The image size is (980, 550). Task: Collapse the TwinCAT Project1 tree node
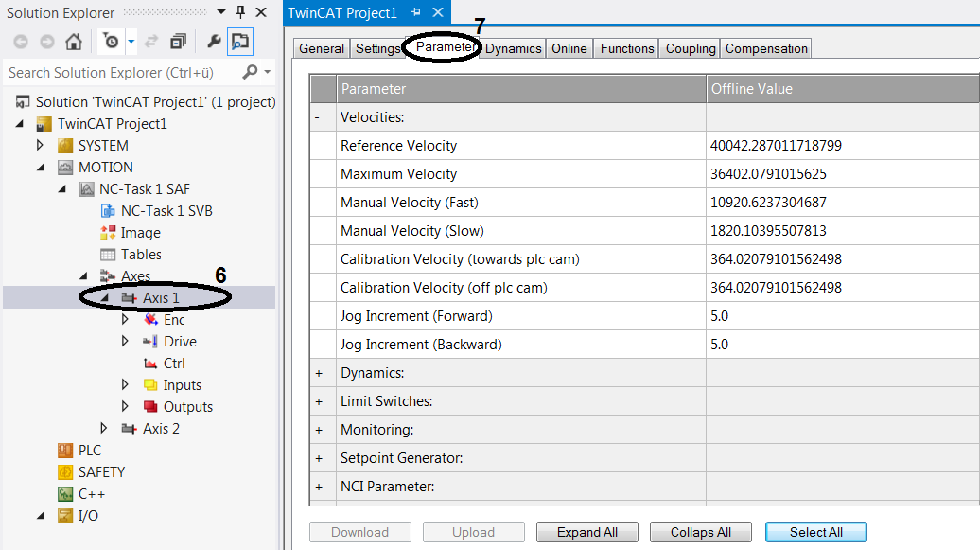point(20,124)
